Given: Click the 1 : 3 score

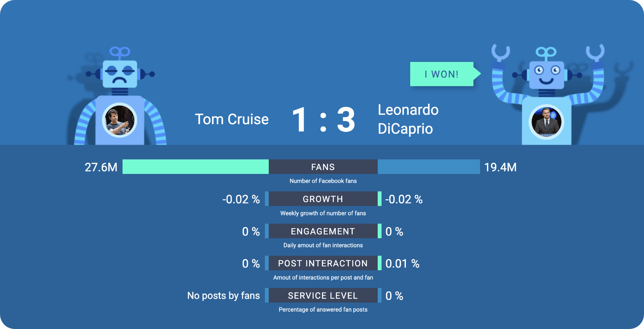Looking at the screenshot, I should click(x=323, y=120).
